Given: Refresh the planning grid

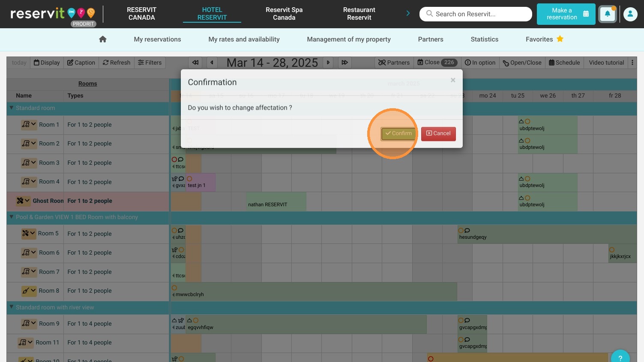Looking at the screenshot, I should [117, 62].
